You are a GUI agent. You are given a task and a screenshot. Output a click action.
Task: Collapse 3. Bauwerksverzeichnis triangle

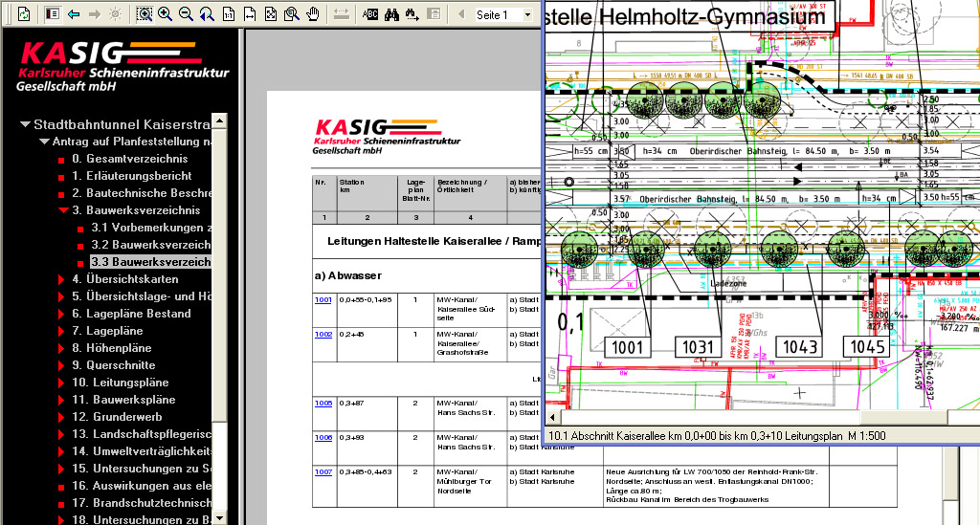click(63, 210)
